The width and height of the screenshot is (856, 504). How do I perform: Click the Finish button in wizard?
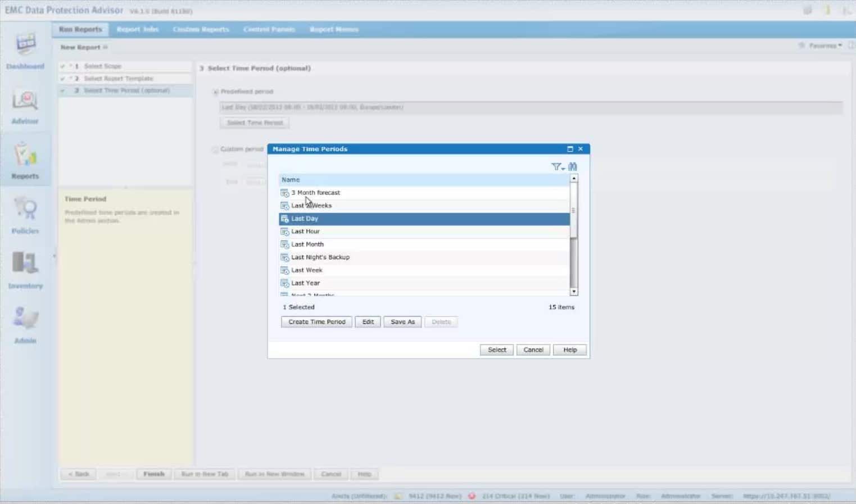coord(153,474)
